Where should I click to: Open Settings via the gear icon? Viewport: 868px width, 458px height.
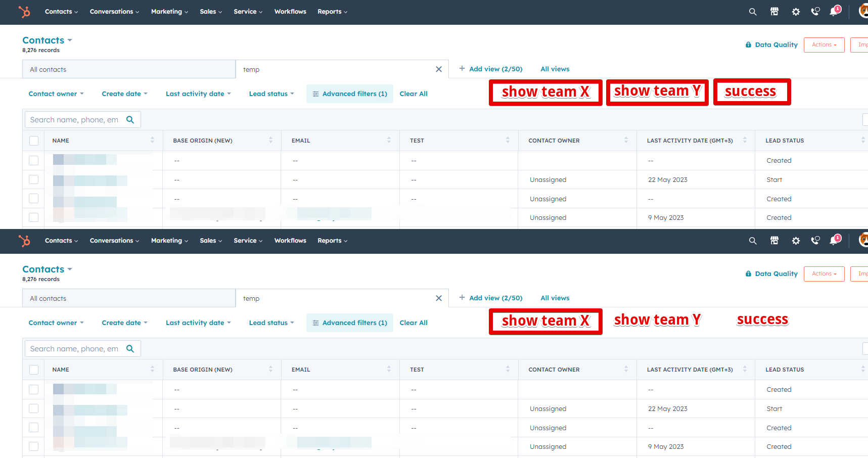[796, 11]
